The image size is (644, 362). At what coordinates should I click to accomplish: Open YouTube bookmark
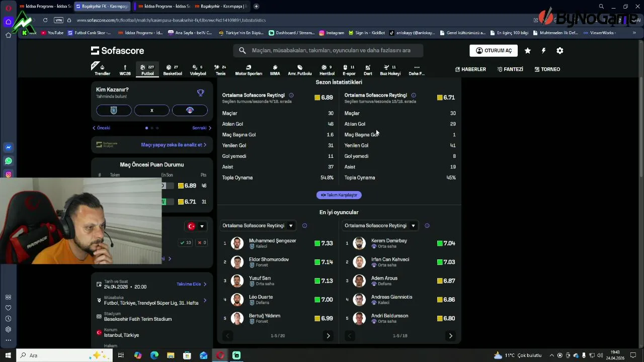tap(52, 33)
